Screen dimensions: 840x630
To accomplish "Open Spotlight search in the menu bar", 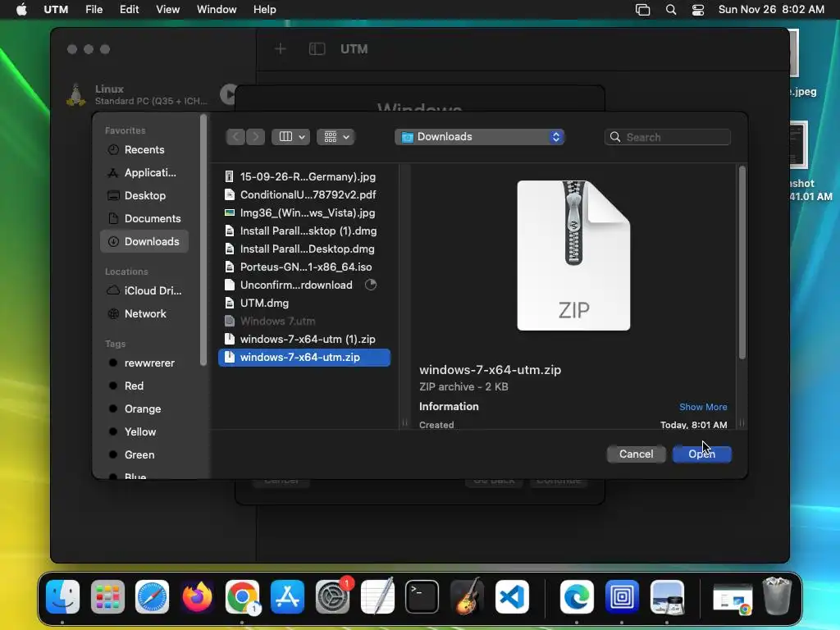I will tap(671, 10).
